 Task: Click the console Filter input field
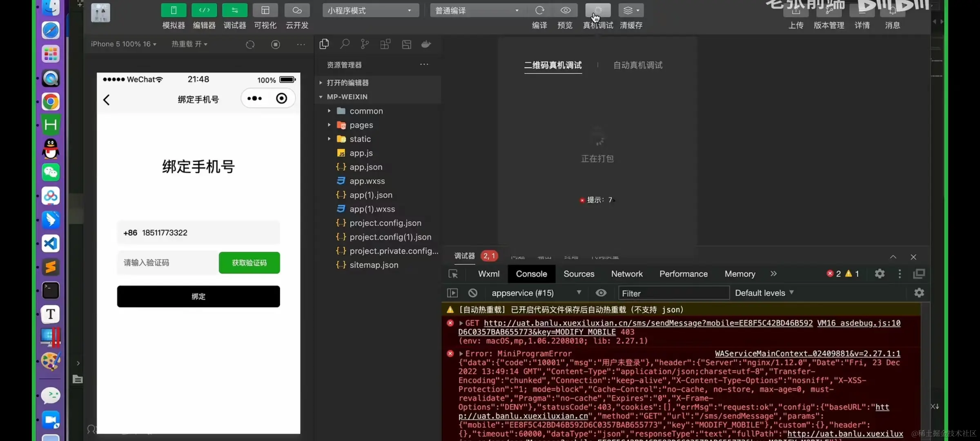click(674, 293)
